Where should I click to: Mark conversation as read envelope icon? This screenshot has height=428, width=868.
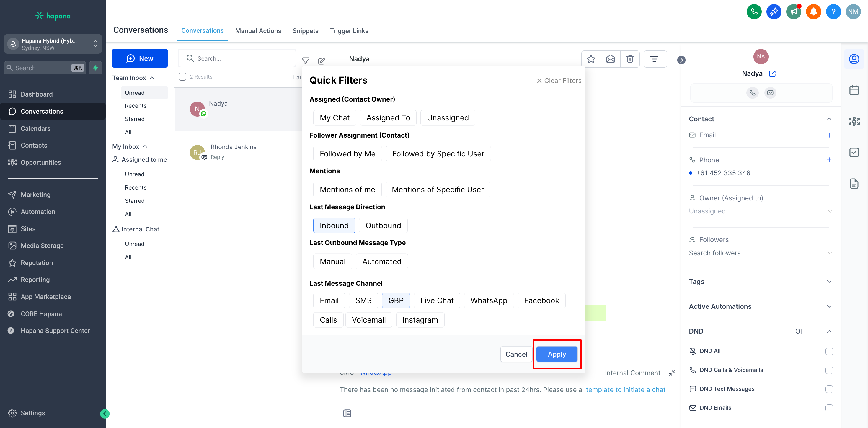[x=610, y=59]
